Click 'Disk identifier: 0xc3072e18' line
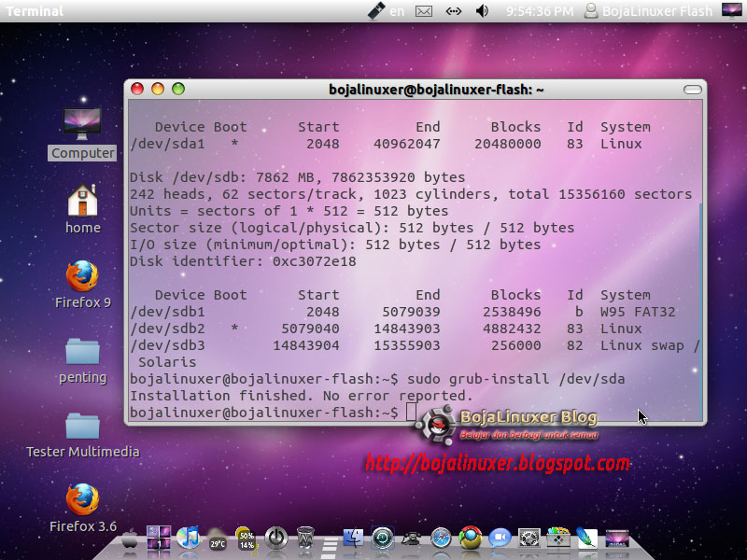747x560 pixels. coord(243,261)
